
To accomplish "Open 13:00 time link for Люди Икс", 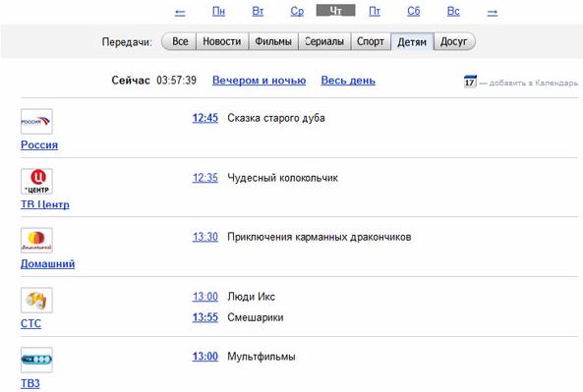I will (205, 297).
